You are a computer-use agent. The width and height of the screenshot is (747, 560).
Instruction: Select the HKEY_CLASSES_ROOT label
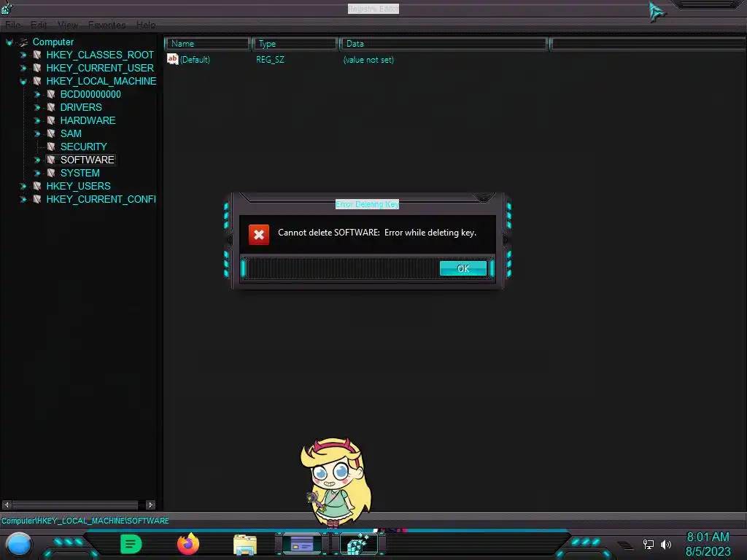click(100, 55)
